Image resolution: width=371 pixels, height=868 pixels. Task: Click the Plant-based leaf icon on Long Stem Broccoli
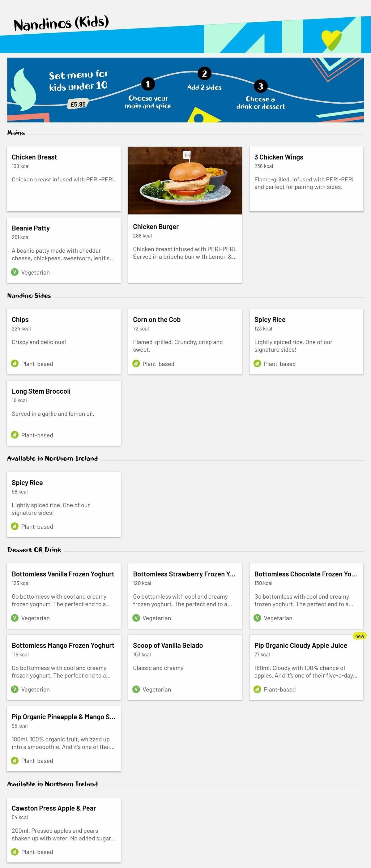pyautogui.click(x=15, y=435)
